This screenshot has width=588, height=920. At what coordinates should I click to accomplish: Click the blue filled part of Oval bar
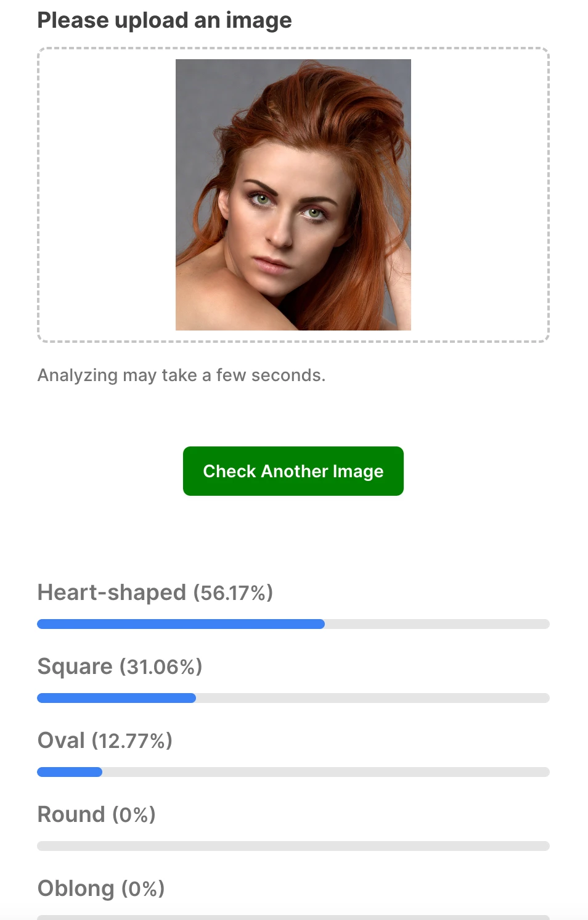70,772
